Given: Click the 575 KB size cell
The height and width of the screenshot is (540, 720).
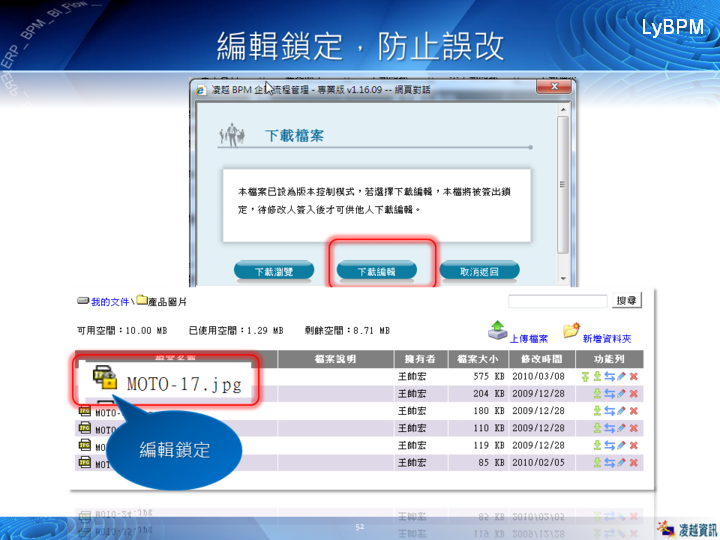Looking at the screenshot, I should 489,377.
